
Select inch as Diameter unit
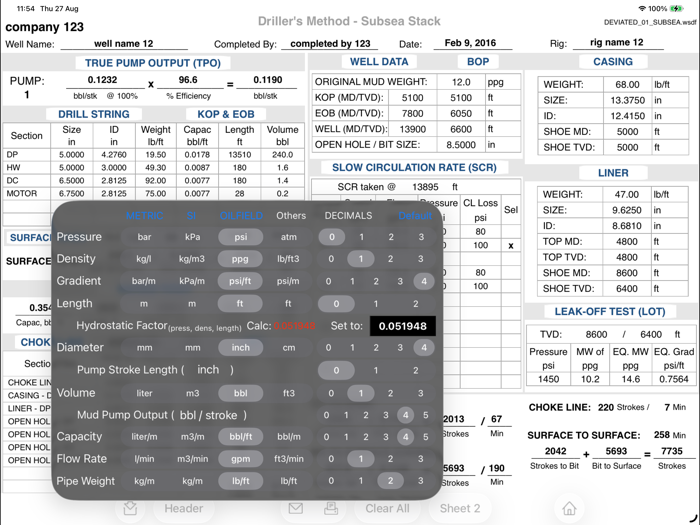pos(241,347)
